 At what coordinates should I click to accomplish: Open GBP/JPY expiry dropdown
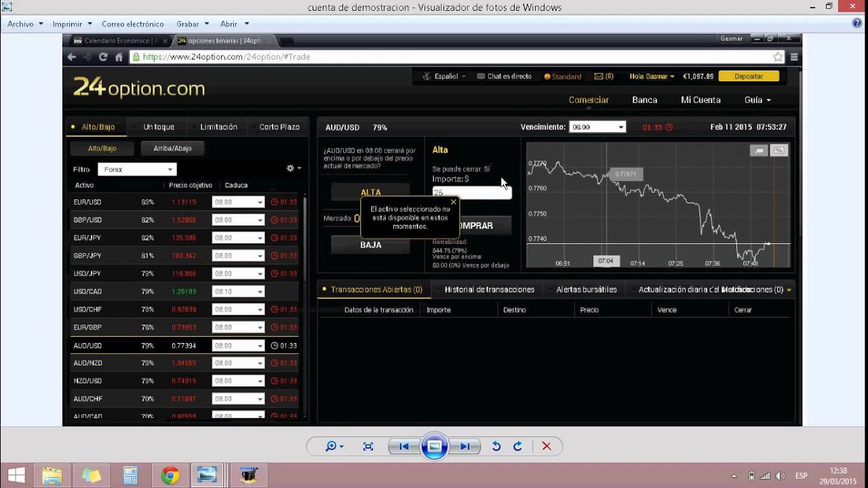[238, 256]
